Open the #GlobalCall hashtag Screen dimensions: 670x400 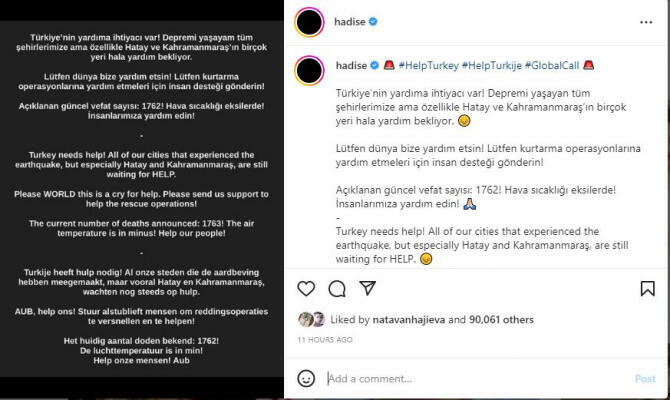pyautogui.click(x=554, y=65)
